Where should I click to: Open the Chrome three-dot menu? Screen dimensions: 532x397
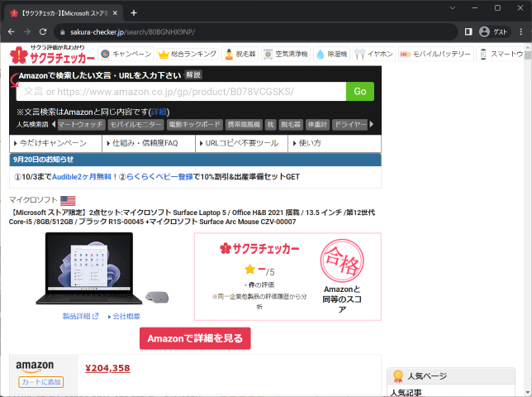520,32
